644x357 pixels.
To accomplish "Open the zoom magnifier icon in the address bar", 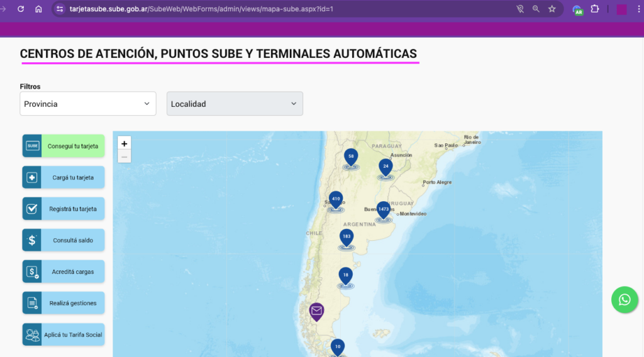I will tap(536, 9).
